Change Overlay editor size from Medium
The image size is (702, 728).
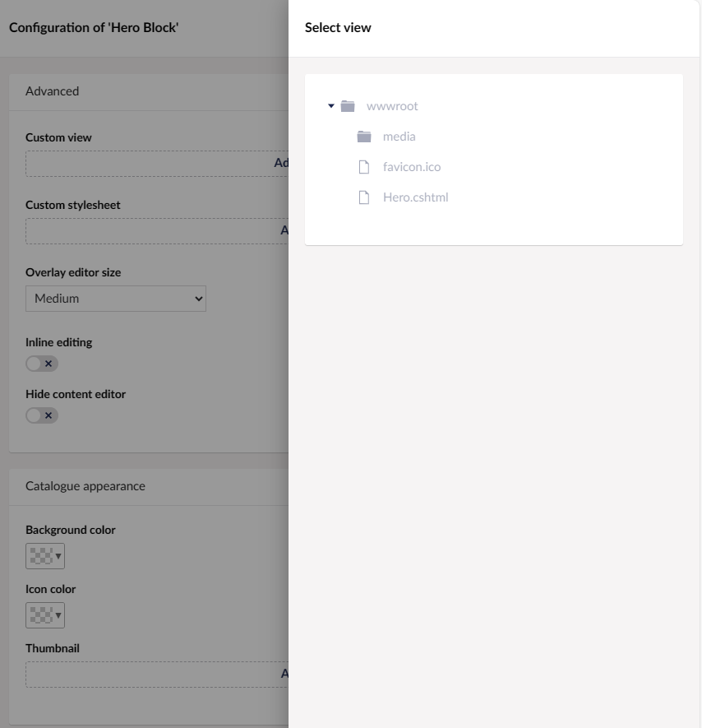coord(115,298)
